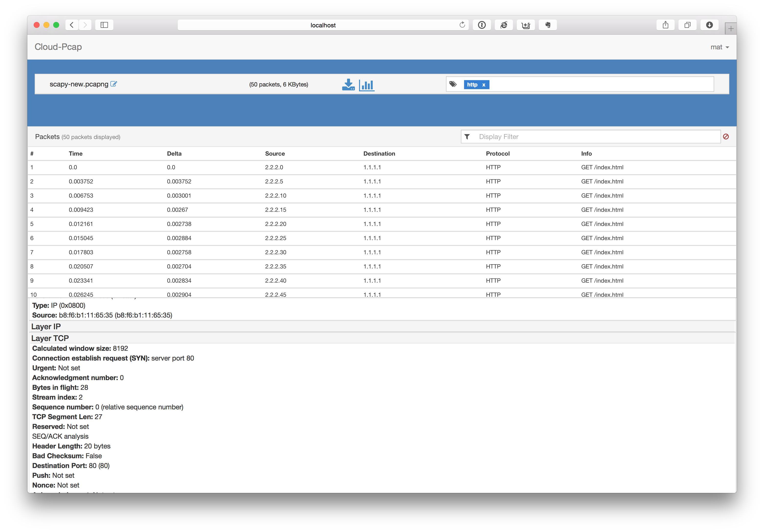
Task: Select the Cloud-Pcap application menu
Action: pyautogui.click(x=58, y=47)
